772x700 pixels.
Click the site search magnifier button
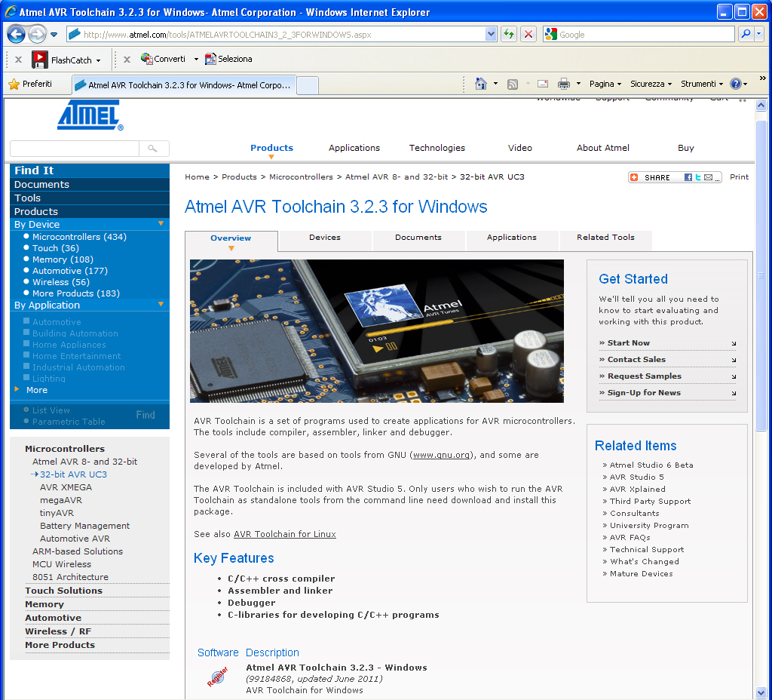154,149
